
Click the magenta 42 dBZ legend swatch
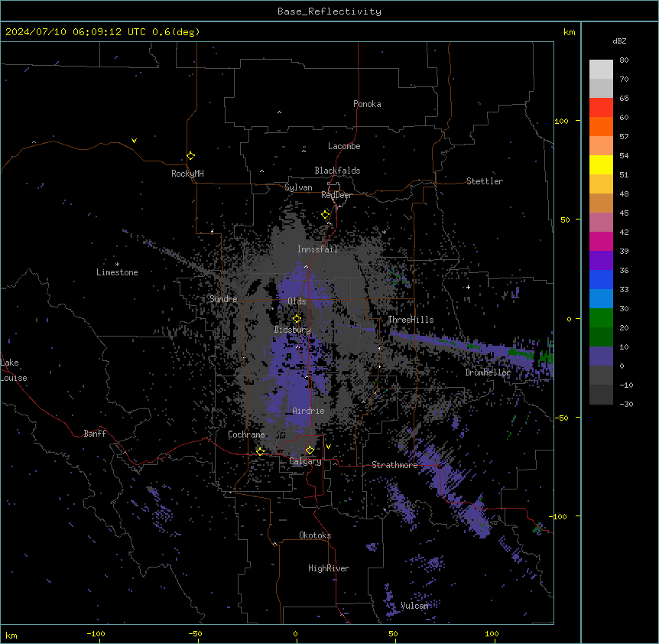(x=601, y=241)
